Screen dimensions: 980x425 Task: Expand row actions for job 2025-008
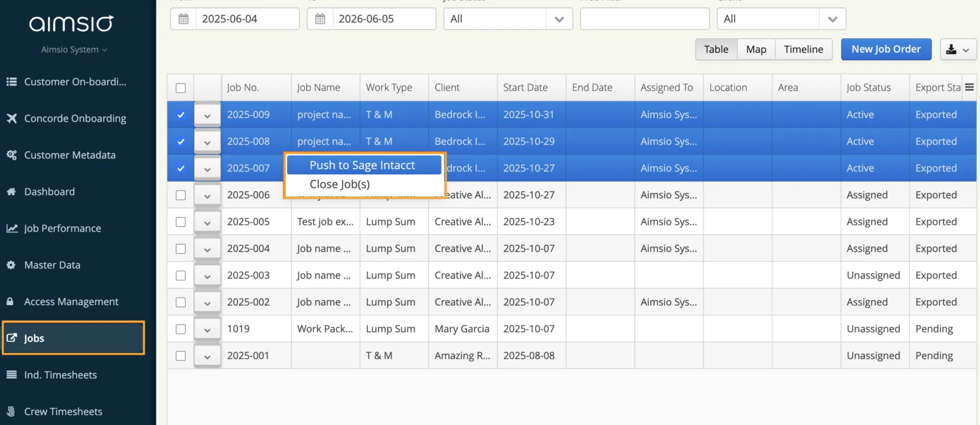pos(207,142)
